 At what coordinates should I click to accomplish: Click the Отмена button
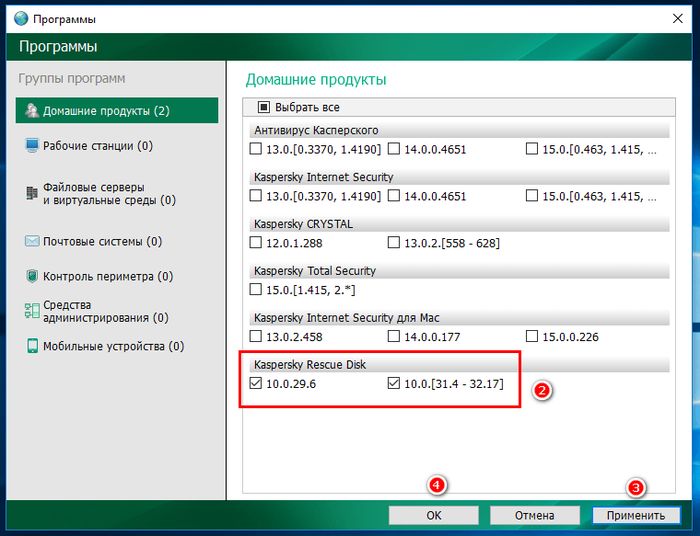tap(535, 515)
